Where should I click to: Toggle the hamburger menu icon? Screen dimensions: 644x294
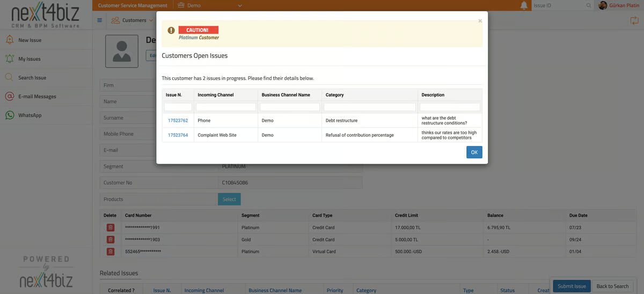tap(100, 20)
